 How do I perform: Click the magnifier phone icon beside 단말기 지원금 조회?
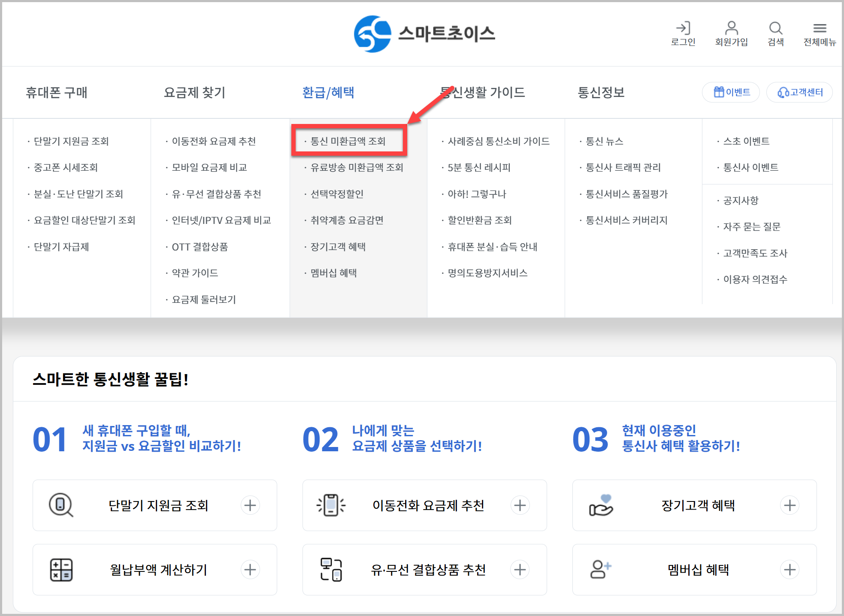pos(61,505)
